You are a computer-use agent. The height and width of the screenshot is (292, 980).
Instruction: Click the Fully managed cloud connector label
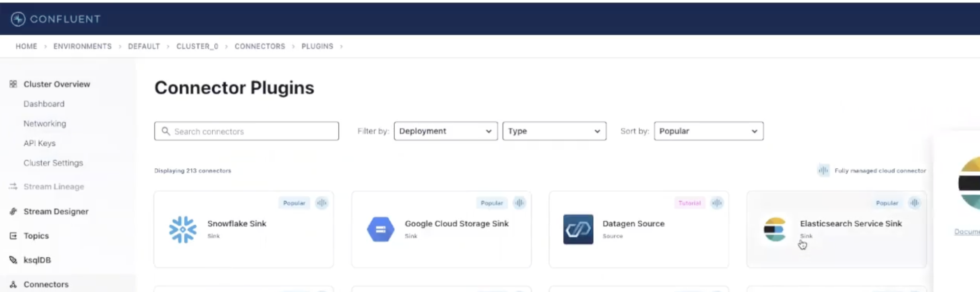click(880, 171)
